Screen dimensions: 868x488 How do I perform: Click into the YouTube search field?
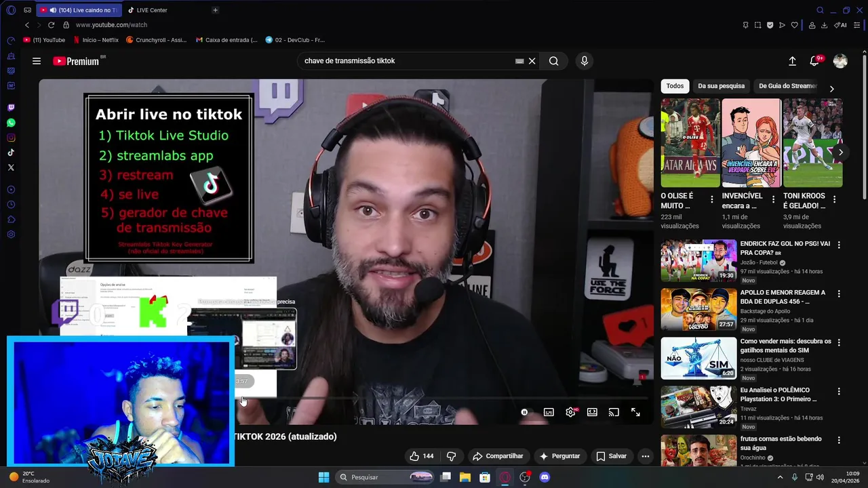407,61
